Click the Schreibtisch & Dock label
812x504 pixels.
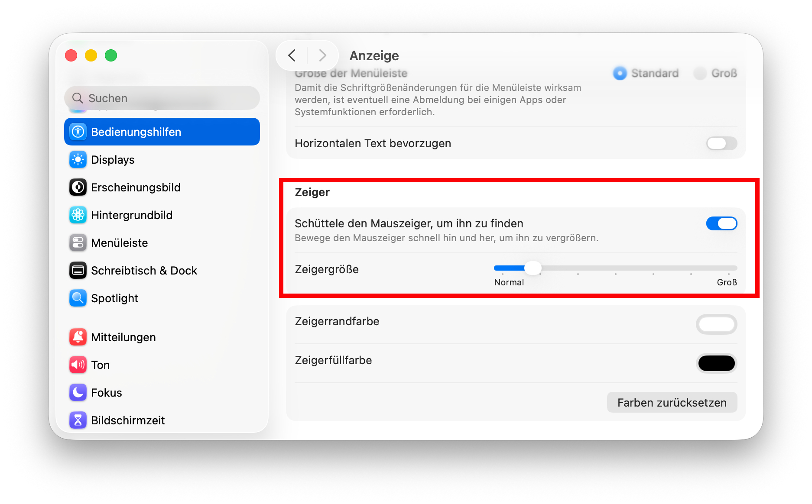pos(144,271)
